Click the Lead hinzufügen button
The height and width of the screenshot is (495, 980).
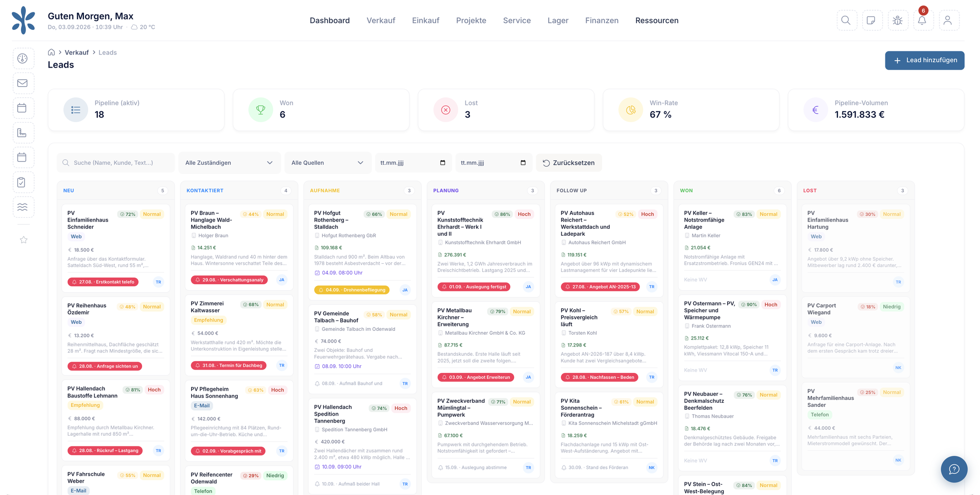pos(924,60)
